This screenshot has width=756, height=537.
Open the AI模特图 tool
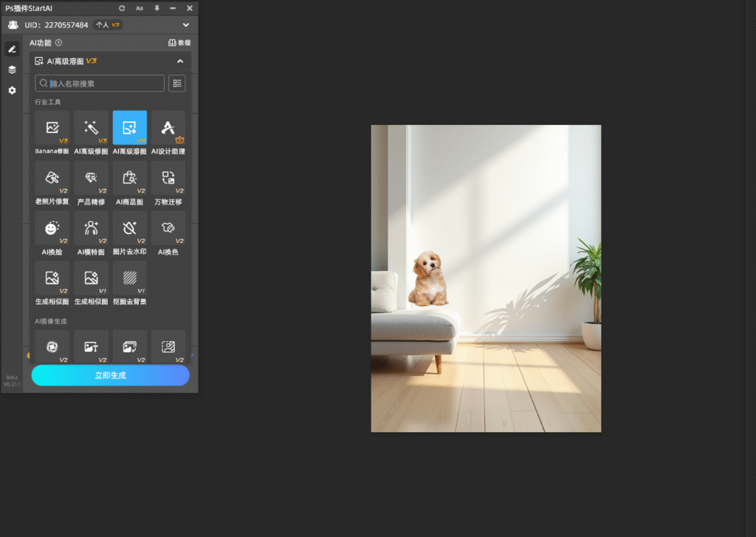pyautogui.click(x=91, y=228)
